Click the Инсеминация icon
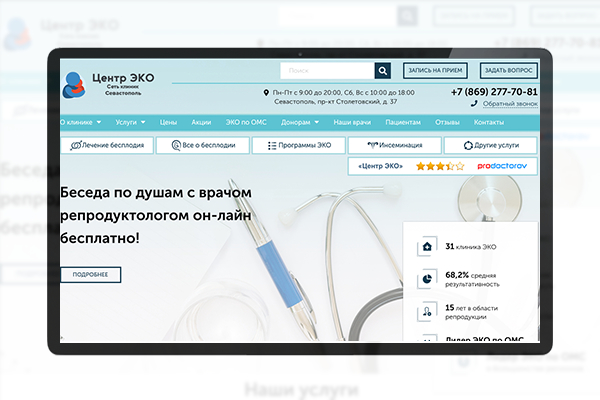Screen dimensions: 600x400 [372, 145]
